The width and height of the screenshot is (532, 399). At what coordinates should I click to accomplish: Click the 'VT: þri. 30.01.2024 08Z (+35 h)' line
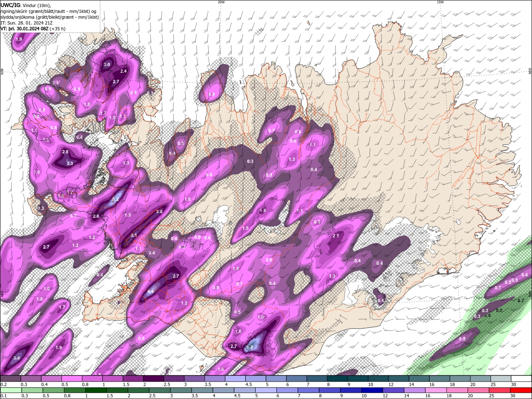32,29
